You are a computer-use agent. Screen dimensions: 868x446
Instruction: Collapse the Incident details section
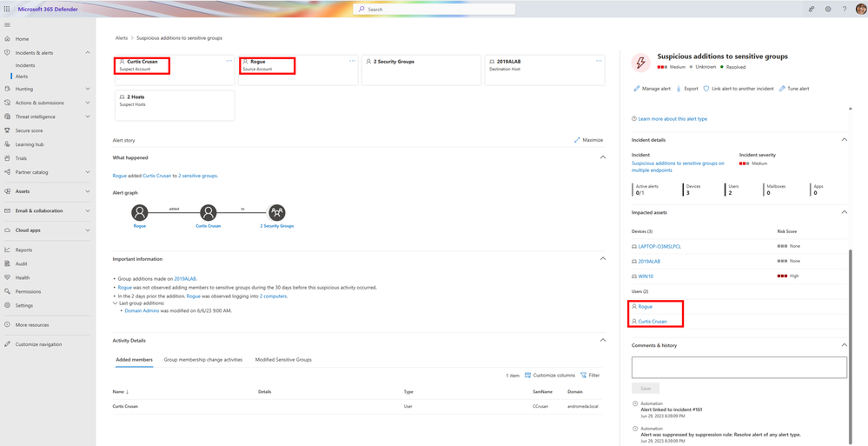(844, 140)
